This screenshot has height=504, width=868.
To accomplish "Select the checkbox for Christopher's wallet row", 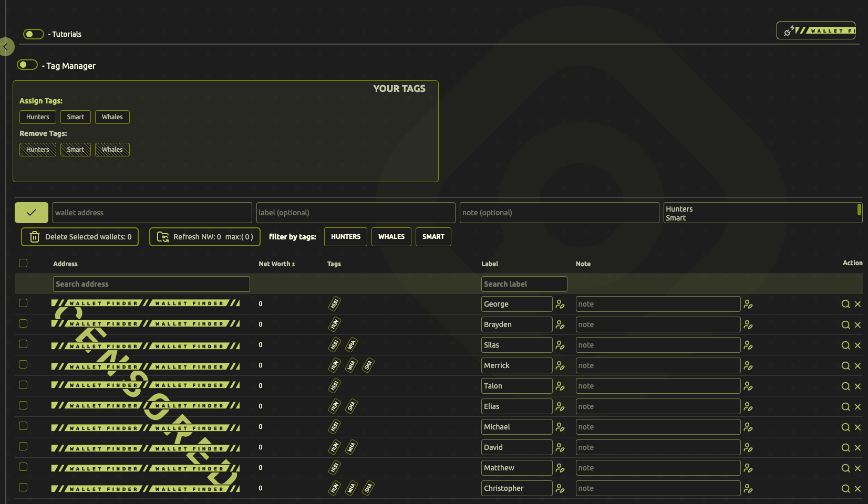I will click(x=23, y=487).
